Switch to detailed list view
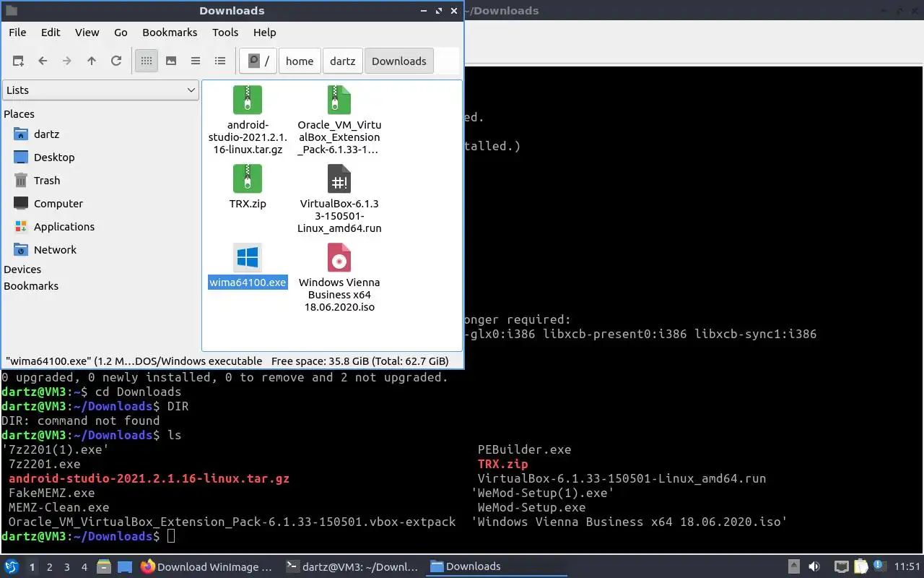924x578 pixels. [220, 61]
